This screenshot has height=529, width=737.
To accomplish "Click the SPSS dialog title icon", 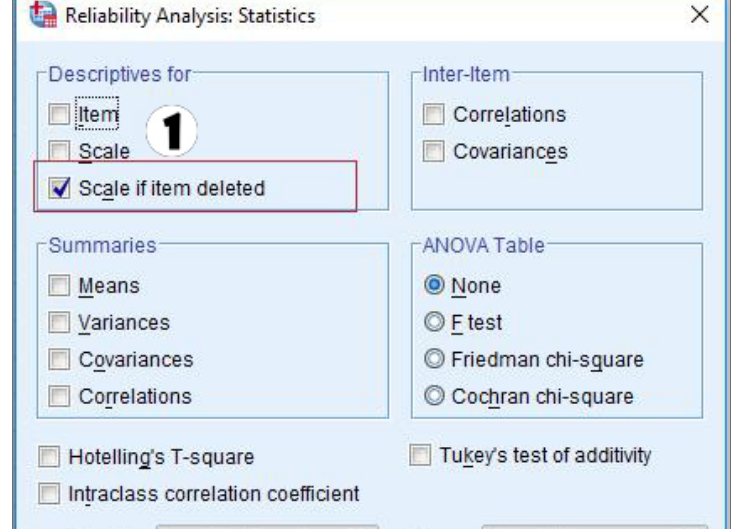I will [43, 14].
